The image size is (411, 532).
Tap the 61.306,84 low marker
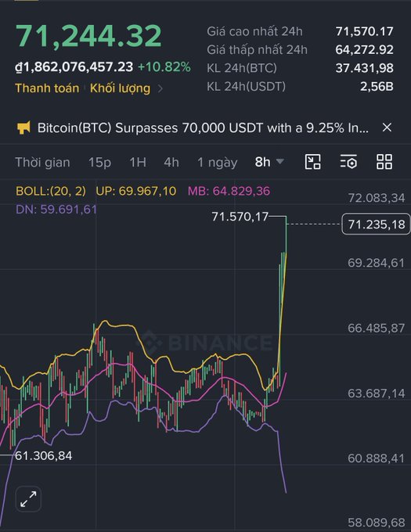tap(43, 455)
